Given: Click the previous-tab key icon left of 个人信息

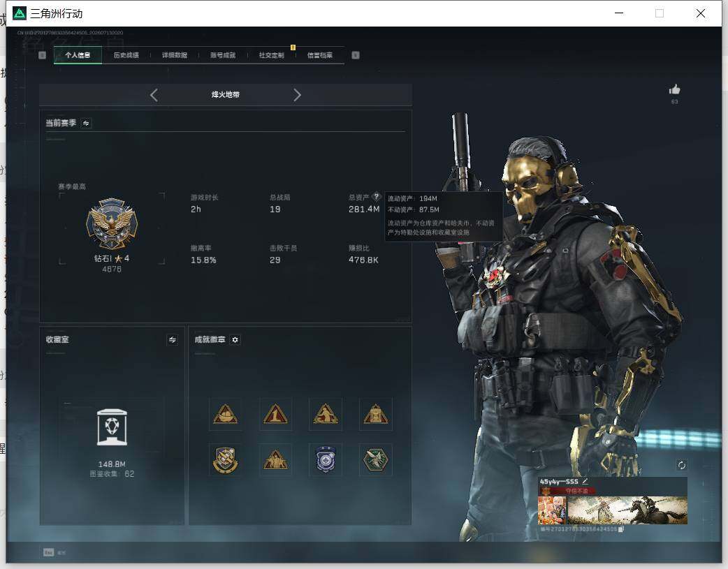Looking at the screenshot, I should click(42, 55).
